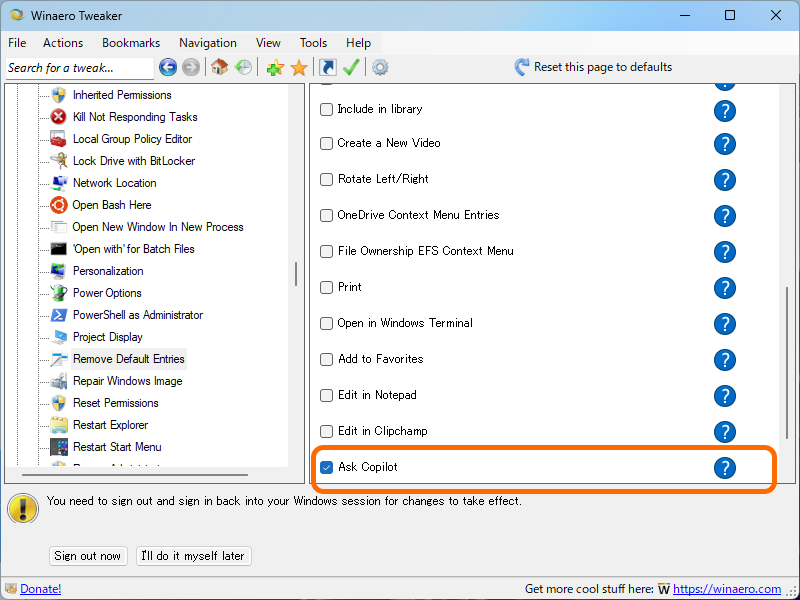Open settings gear icon in toolbar
Viewport: 800px width, 600px height.
380,67
